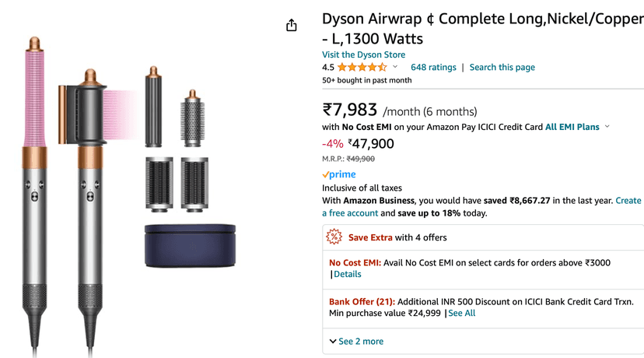Click the ₹47,900 price

[371, 144]
